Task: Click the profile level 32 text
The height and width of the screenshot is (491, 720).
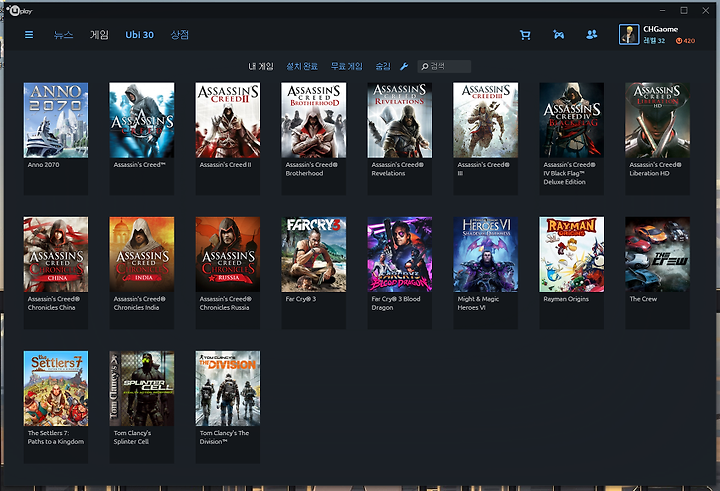Action: [x=654, y=41]
